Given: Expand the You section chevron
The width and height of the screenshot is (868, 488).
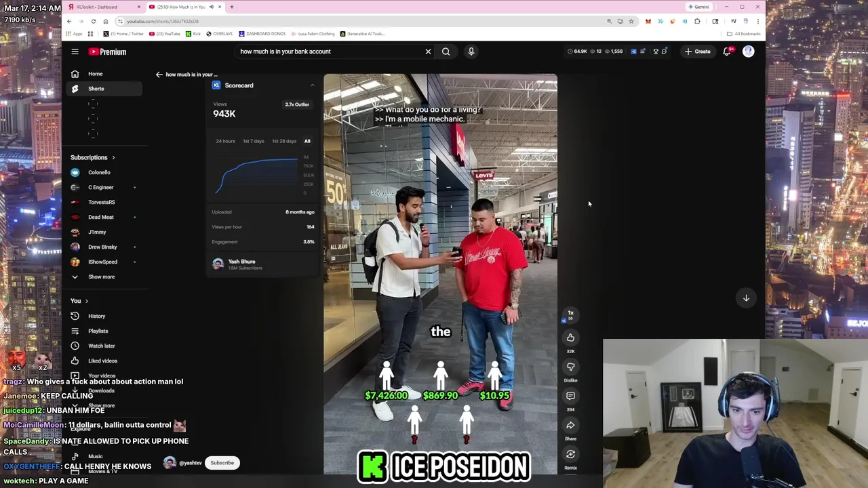Looking at the screenshot, I should 86,301.
